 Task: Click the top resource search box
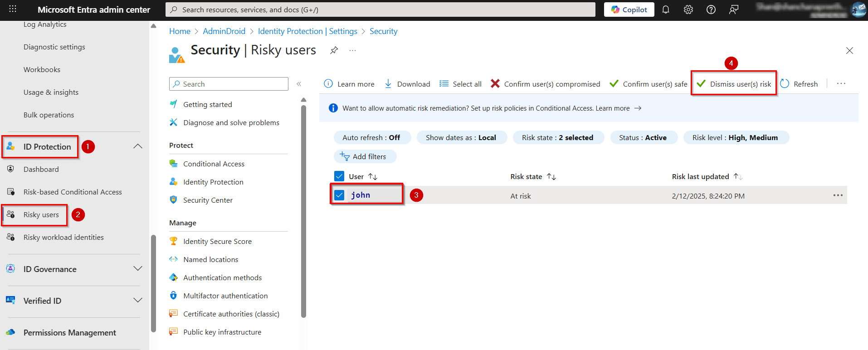381,10
